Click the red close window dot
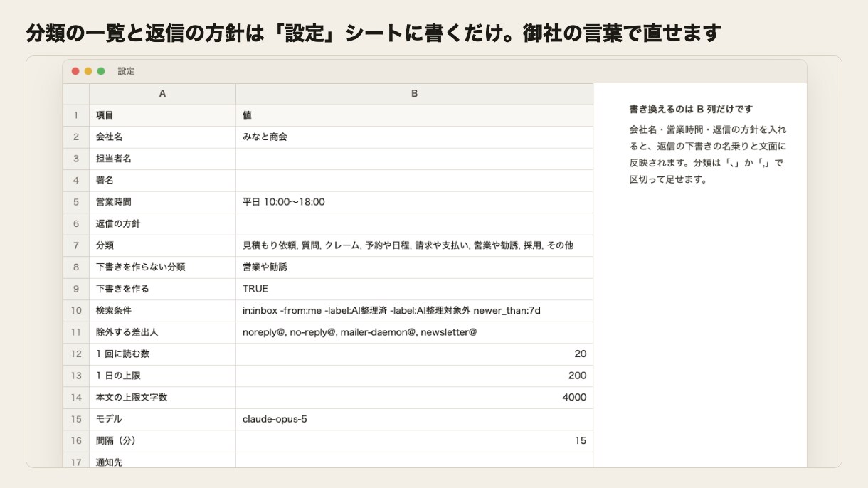Image resolution: width=868 pixels, height=488 pixels. point(75,71)
